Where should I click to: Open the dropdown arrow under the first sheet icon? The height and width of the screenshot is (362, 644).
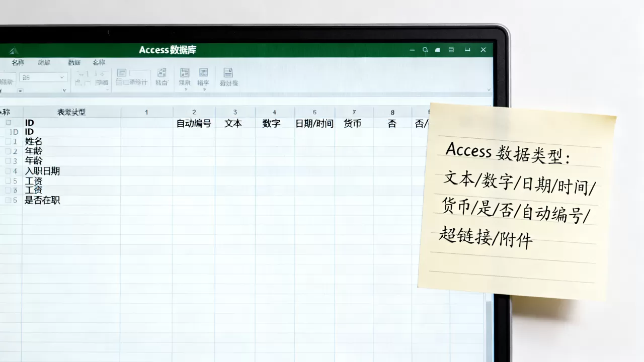pos(185,89)
